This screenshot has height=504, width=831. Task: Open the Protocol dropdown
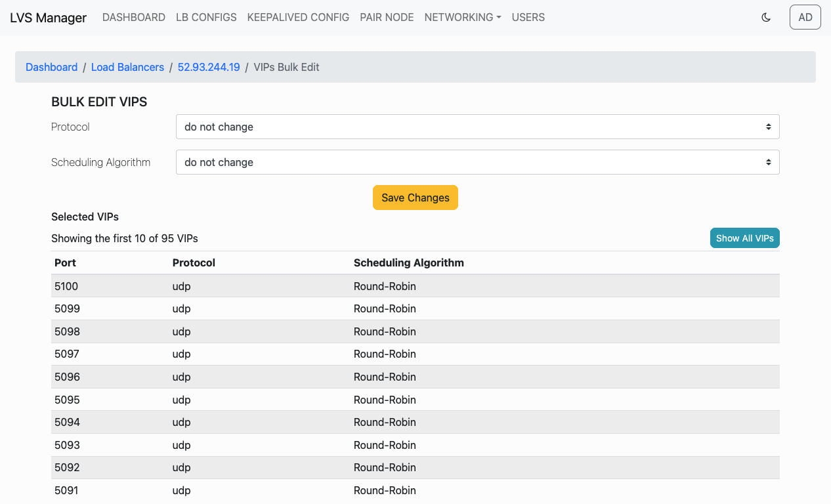pos(478,127)
